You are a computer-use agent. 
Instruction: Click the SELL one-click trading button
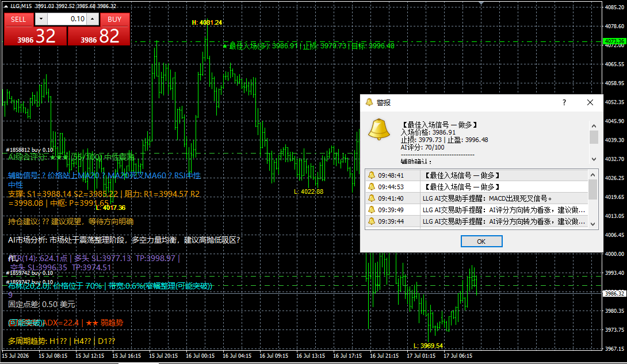18,20
